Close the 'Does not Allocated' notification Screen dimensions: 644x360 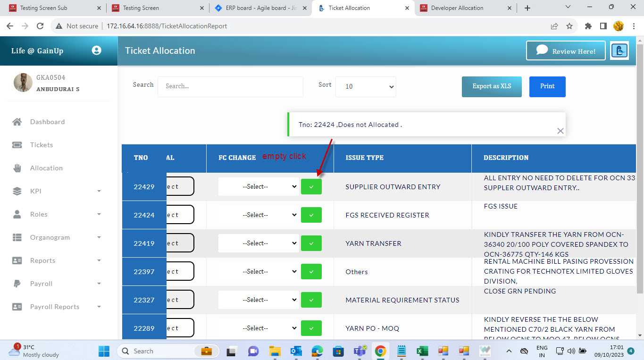[x=560, y=131]
